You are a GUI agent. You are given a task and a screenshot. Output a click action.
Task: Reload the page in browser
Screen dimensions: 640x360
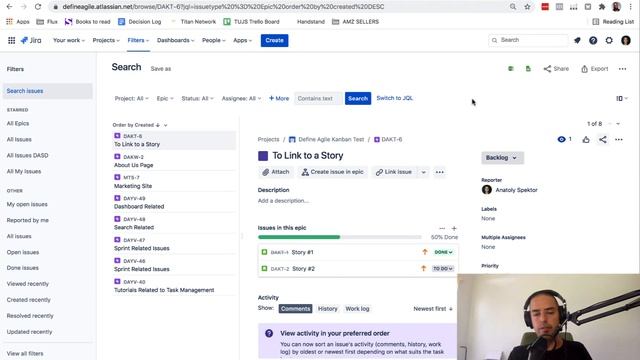pyautogui.click(x=38, y=7)
